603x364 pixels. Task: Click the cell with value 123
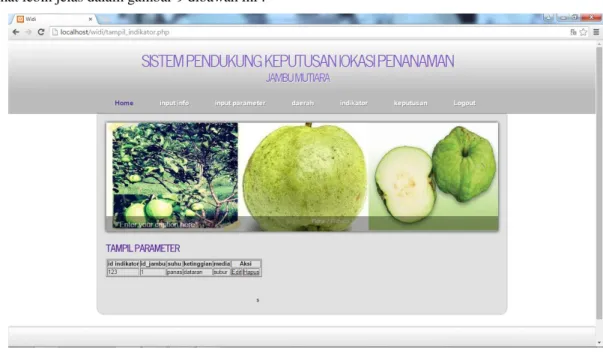[123, 272]
